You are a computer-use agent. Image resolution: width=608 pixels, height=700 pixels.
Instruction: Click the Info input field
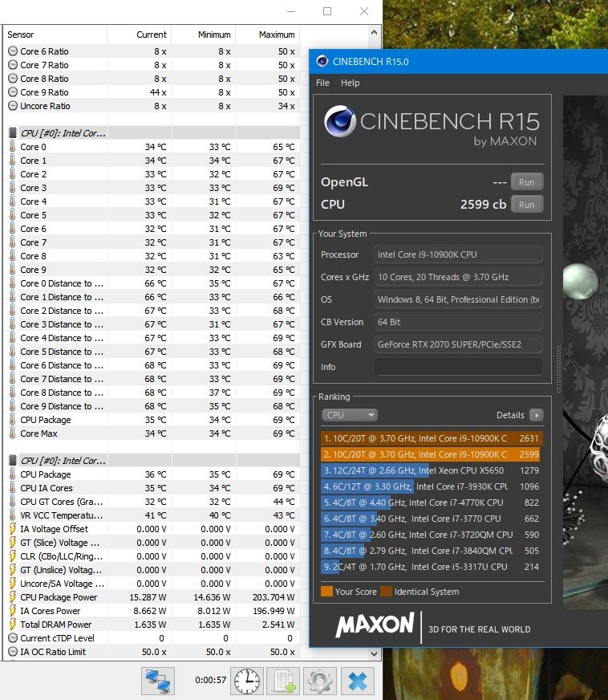(x=458, y=367)
